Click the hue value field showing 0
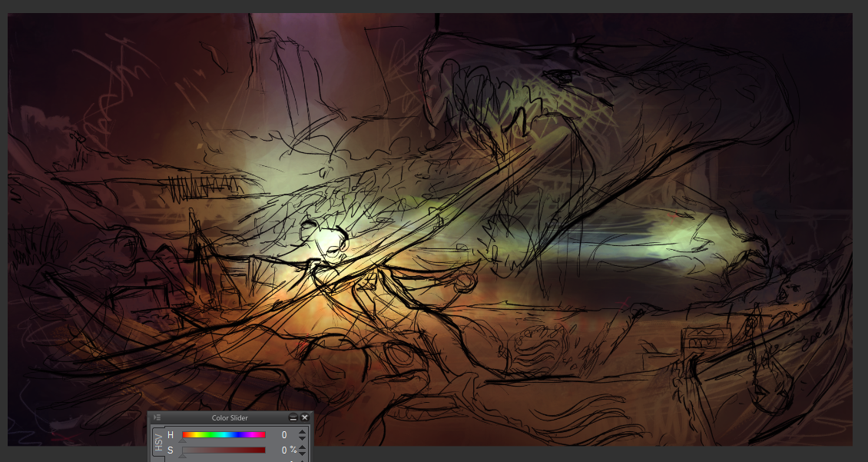 click(283, 435)
